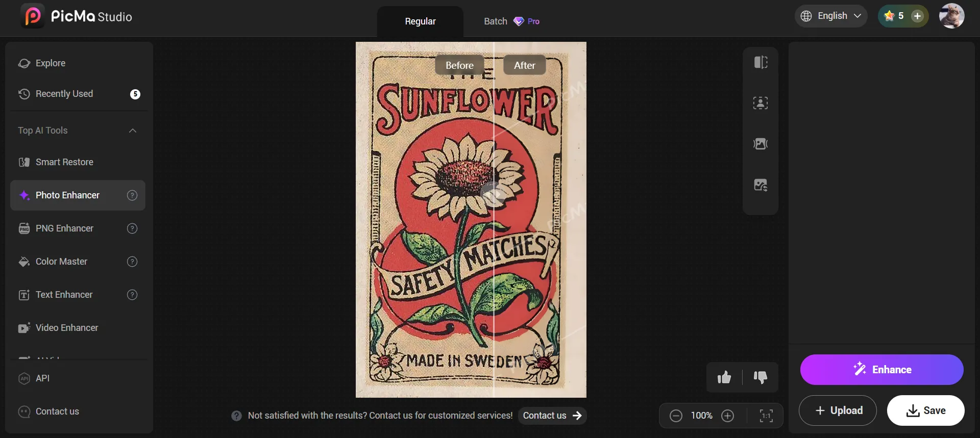Select the face enhancement icon in right toolbar

(761, 103)
